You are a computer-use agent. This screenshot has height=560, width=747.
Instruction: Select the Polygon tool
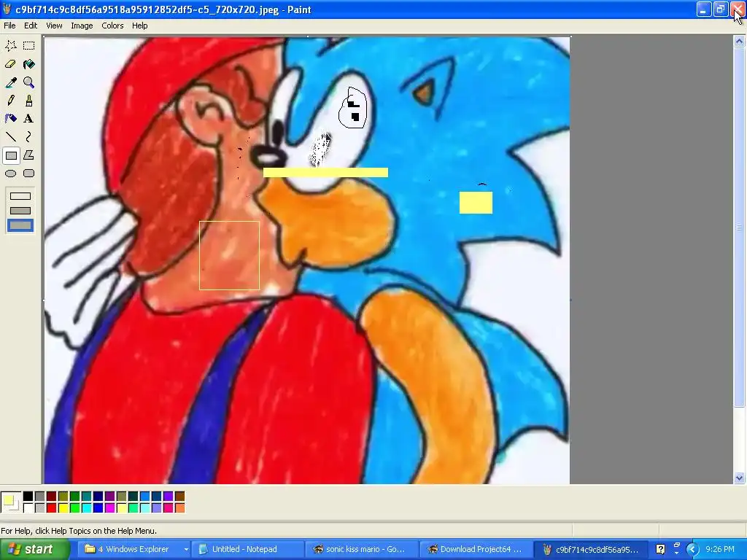(29, 155)
